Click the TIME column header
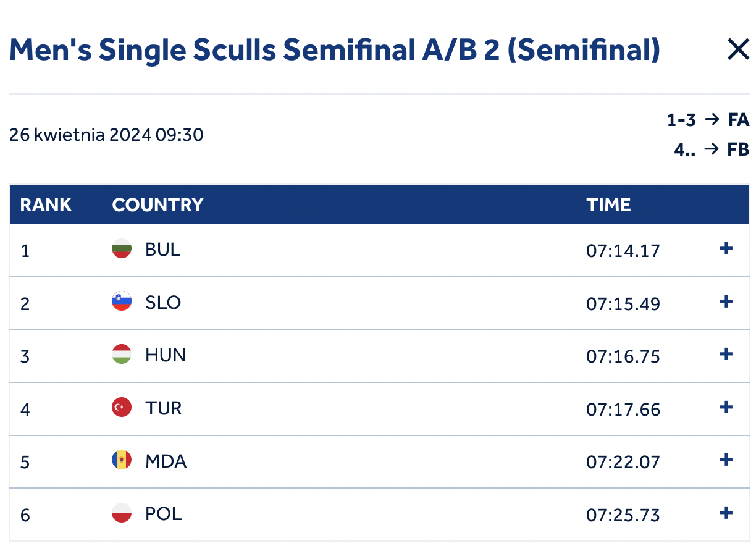 point(609,205)
